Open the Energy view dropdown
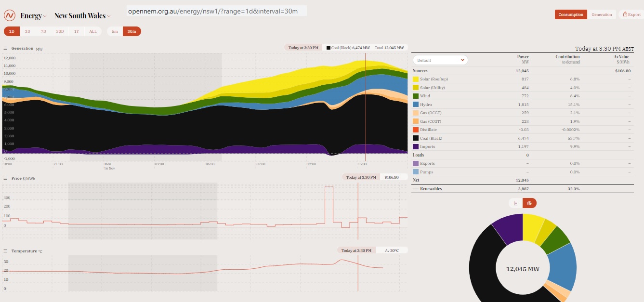The width and height of the screenshot is (644, 302). pos(34,16)
